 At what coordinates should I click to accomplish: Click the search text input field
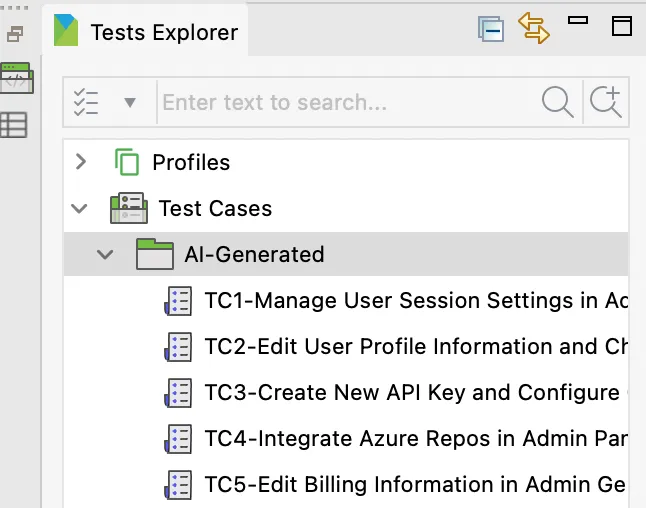tap(345, 102)
